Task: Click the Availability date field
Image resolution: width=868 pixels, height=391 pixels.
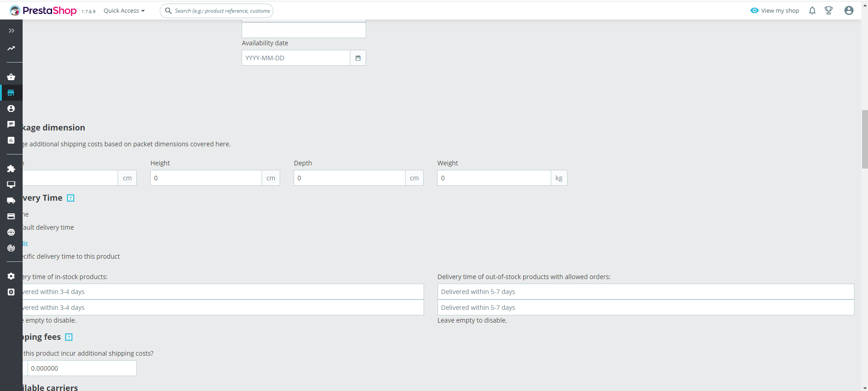Action: click(x=296, y=58)
